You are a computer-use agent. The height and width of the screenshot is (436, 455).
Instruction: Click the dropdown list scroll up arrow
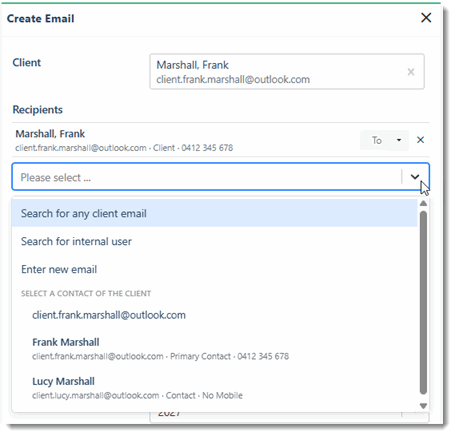click(423, 203)
